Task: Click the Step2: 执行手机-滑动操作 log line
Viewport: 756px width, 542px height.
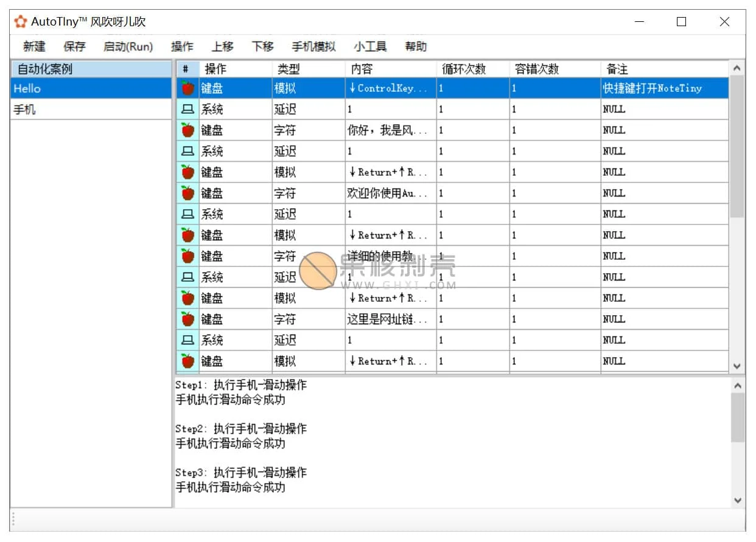Action: tap(241, 429)
